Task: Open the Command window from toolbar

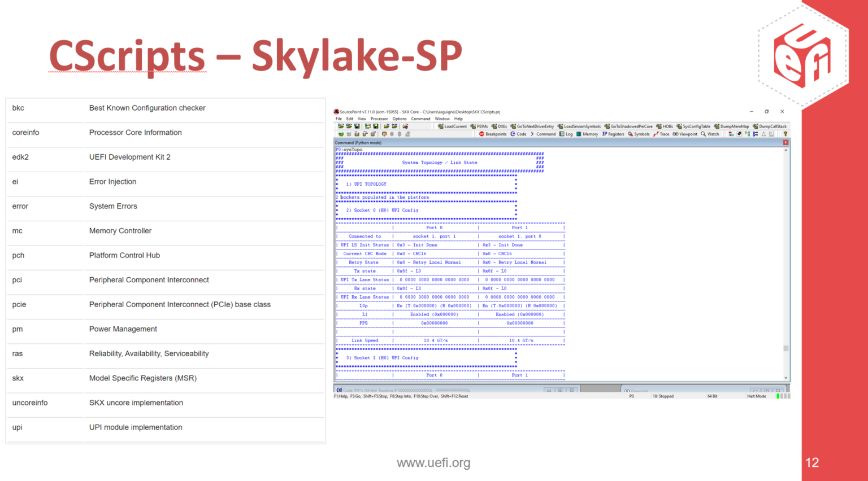Action: pos(543,134)
